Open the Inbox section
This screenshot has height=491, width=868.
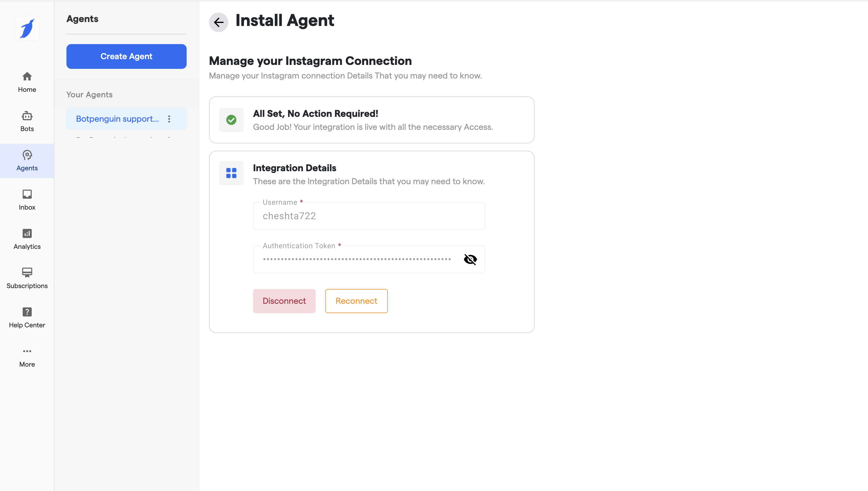27,200
